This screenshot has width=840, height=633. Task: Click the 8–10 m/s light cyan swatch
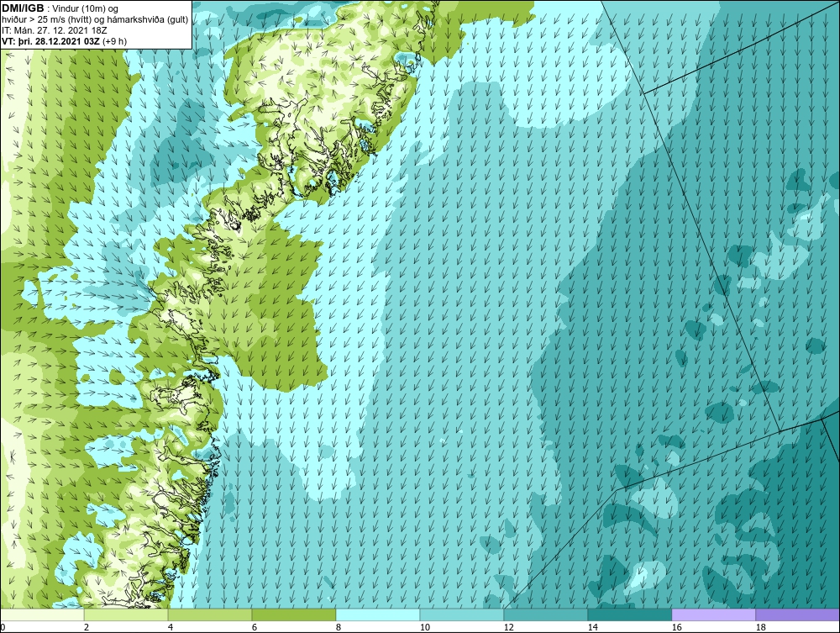tap(378, 615)
